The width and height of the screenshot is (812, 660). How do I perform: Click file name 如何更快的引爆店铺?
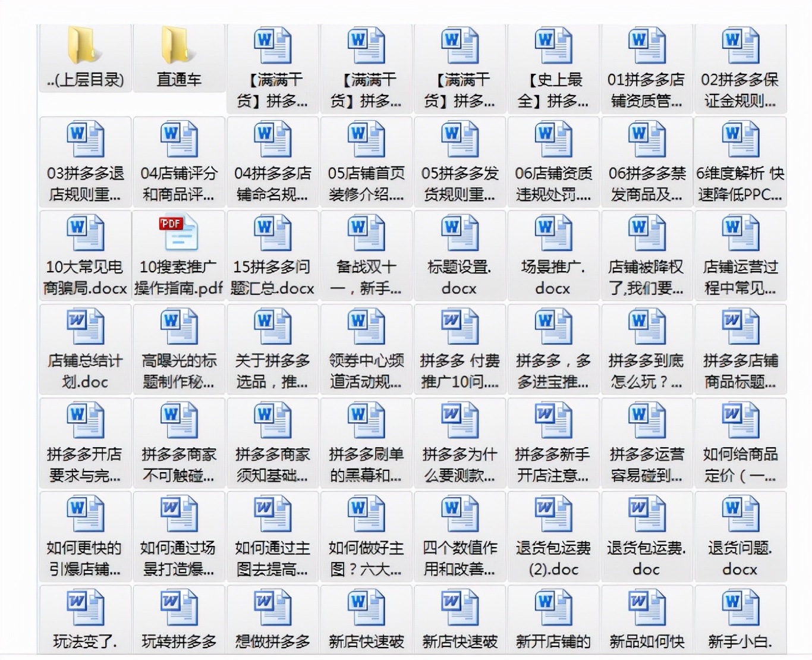85,558
